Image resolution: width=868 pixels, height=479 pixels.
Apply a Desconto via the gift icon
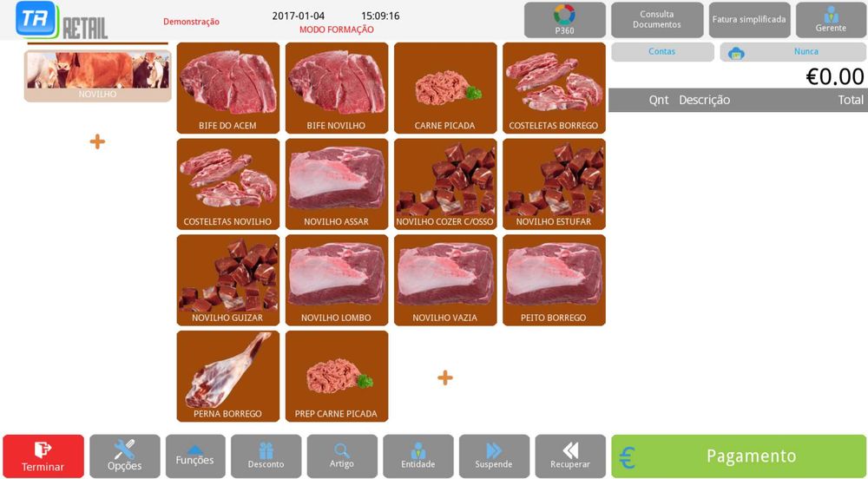click(x=266, y=456)
